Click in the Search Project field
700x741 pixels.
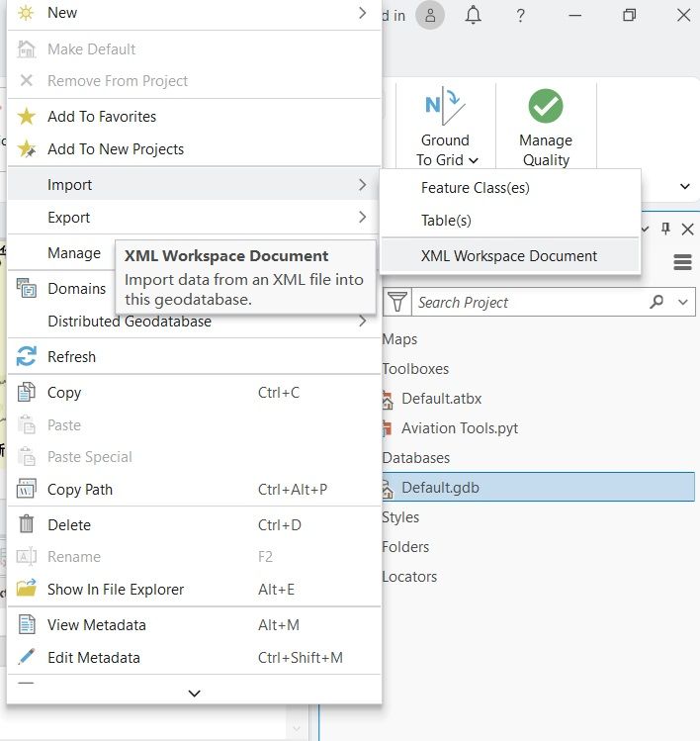coord(529,302)
